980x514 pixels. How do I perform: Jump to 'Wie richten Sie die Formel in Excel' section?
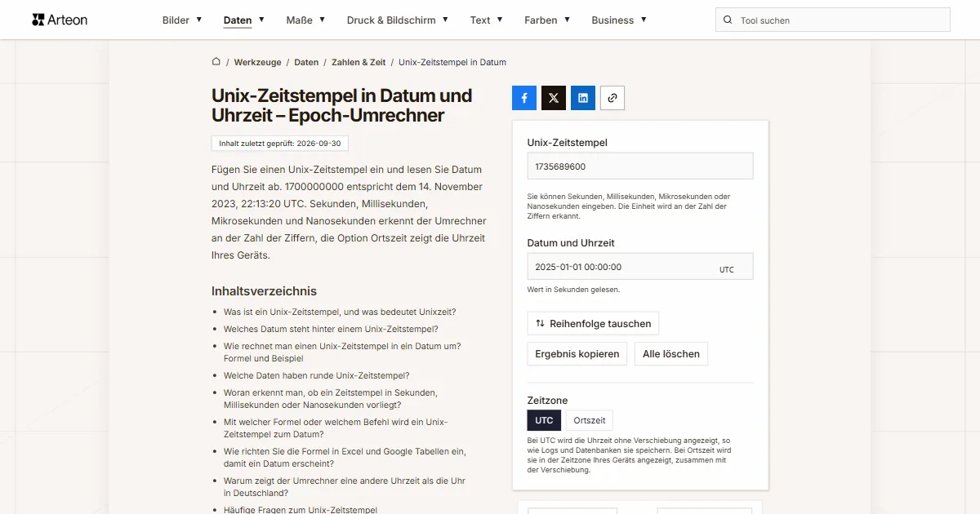(345, 457)
